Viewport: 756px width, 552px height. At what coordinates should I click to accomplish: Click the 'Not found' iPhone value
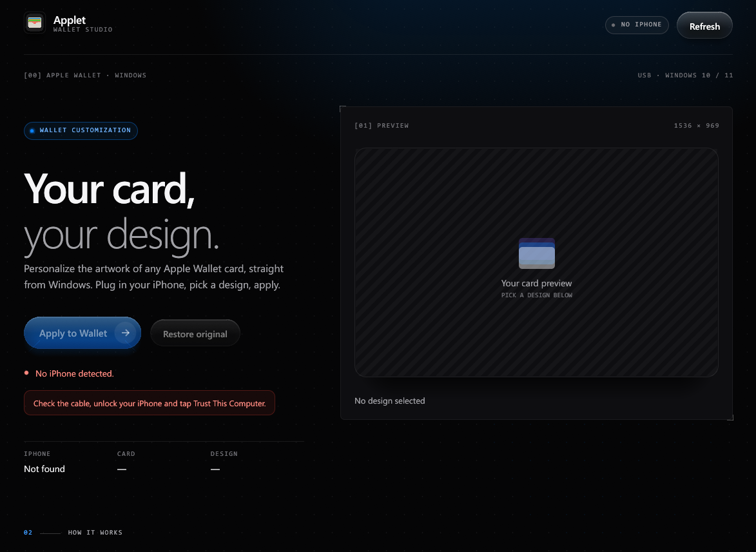[x=44, y=469]
